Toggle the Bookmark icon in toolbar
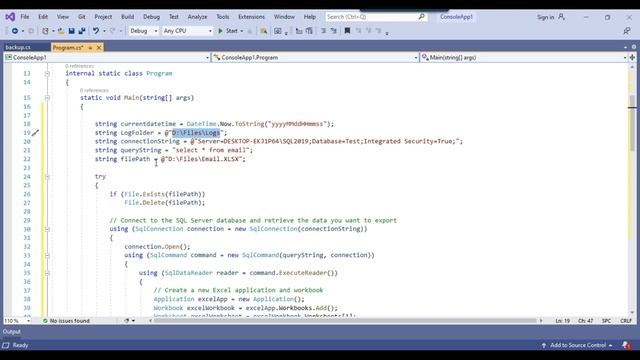Viewport: 640px width, 360px height. tap(347, 31)
